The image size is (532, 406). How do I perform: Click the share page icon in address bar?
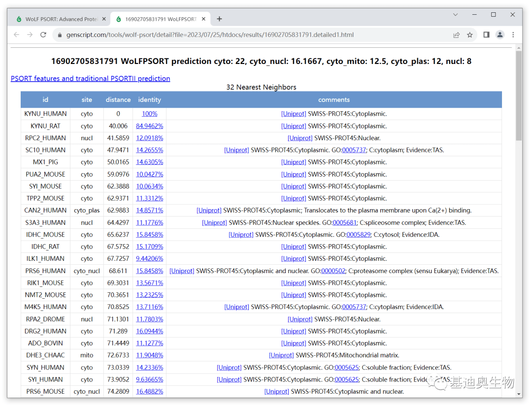[457, 35]
